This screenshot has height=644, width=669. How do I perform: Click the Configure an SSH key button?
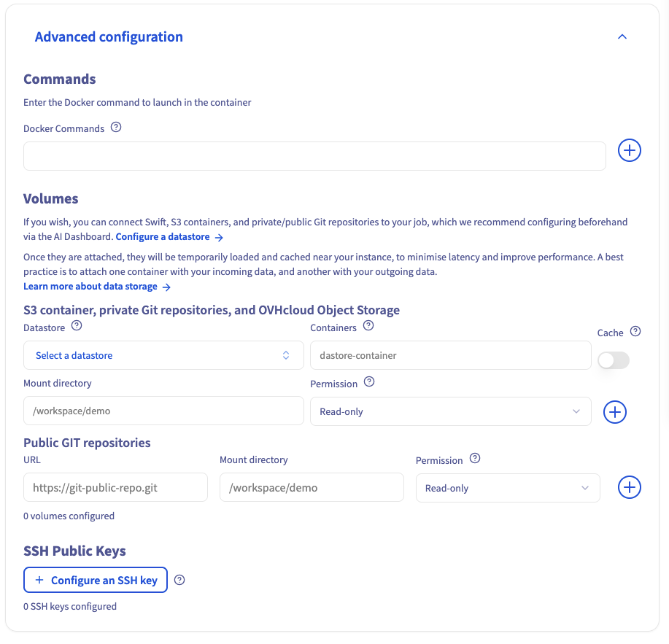tap(96, 581)
